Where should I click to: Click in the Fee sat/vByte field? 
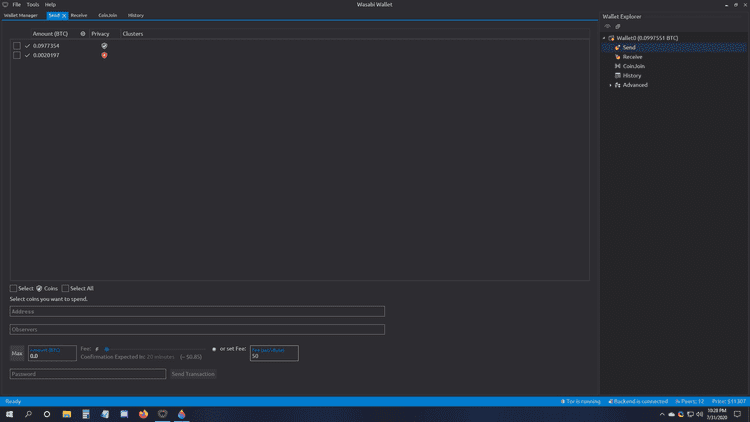274,353
